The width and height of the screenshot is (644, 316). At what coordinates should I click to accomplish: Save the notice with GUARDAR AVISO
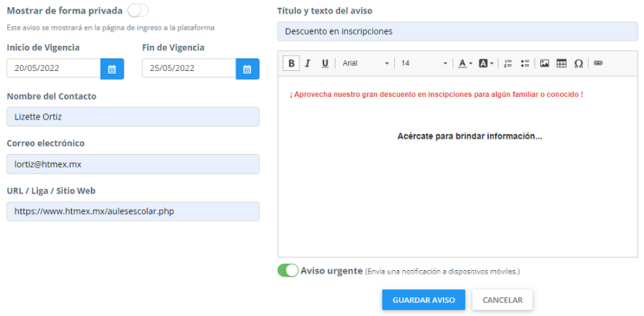424,300
